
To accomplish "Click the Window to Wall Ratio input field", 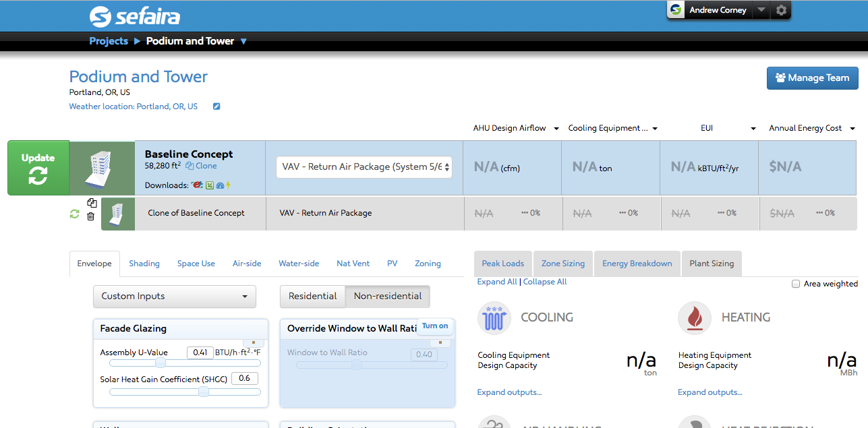I will 424,354.
